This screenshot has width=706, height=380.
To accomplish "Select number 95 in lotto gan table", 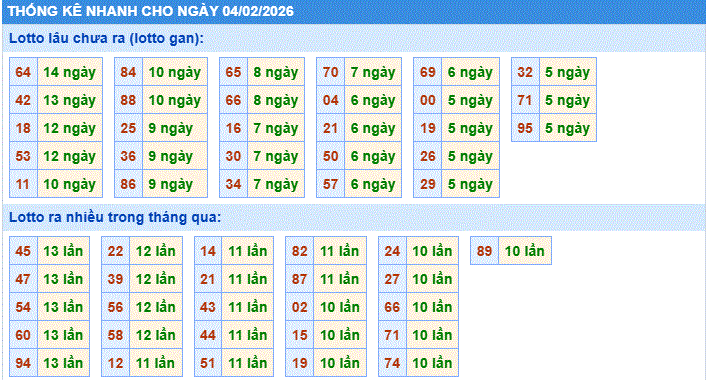I will (x=525, y=128).
